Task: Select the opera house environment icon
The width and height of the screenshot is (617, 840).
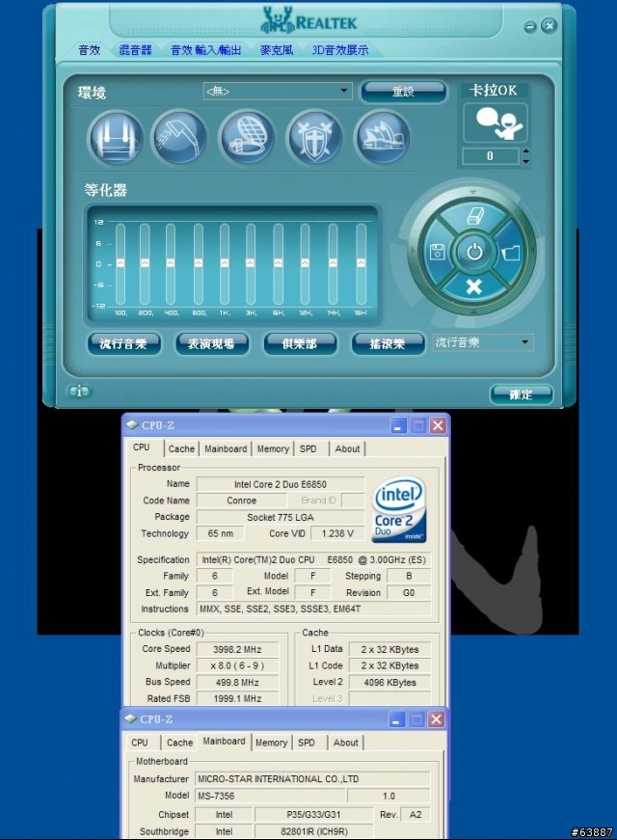Action: (x=382, y=138)
